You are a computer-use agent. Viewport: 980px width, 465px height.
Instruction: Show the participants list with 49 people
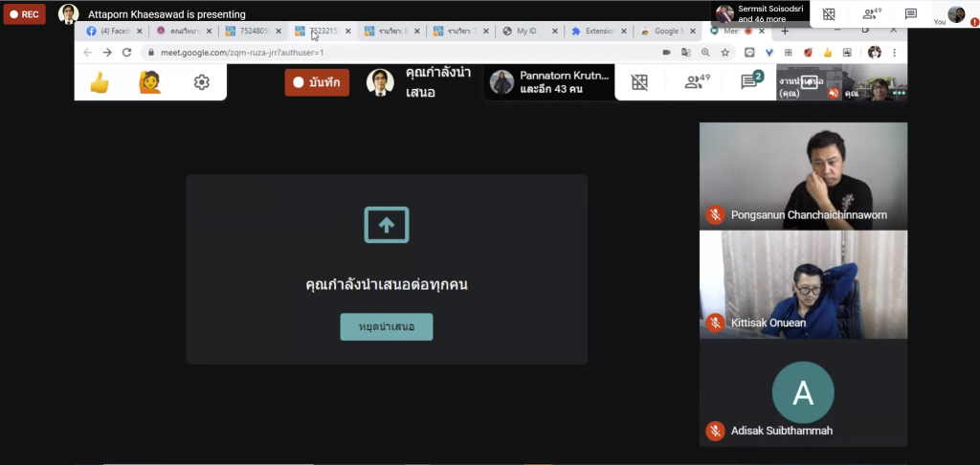(697, 82)
